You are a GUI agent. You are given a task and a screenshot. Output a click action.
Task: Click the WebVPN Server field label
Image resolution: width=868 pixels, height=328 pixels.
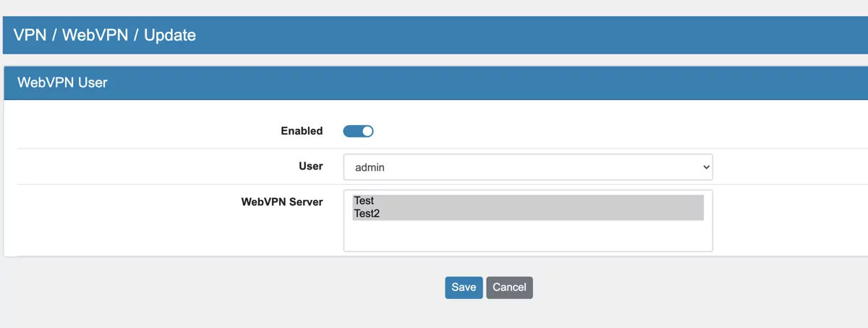pos(282,202)
